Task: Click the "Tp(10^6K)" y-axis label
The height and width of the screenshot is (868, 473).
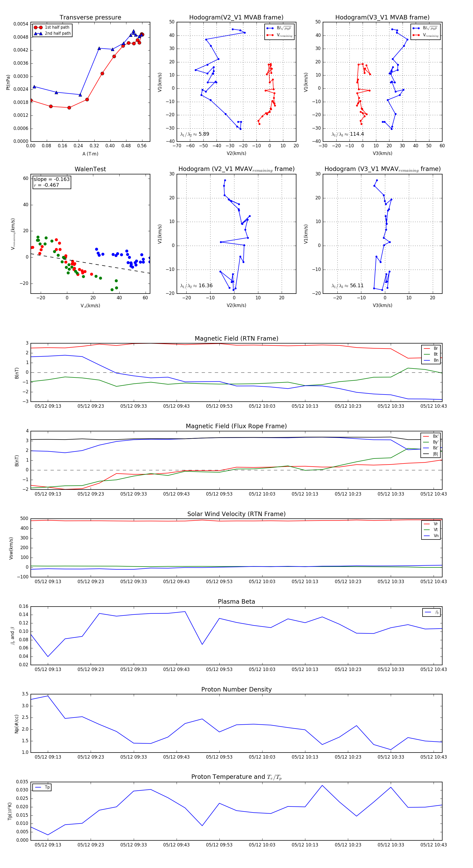Action: (9, 811)
